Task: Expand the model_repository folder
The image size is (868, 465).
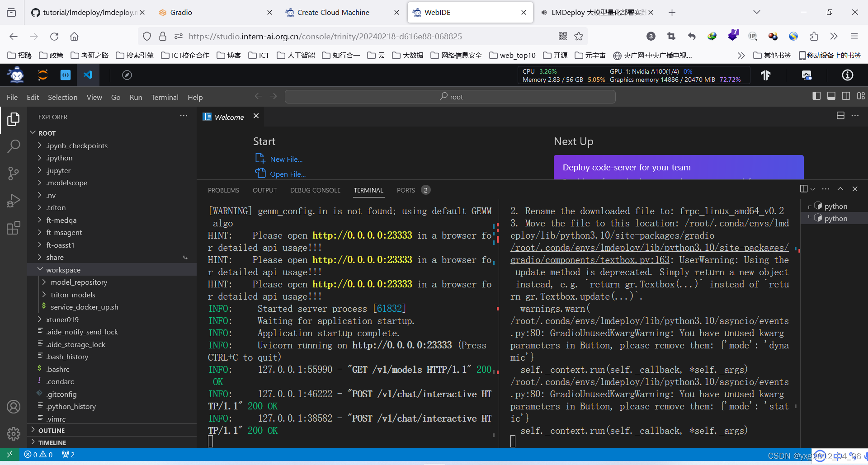Action: point(79,282)
